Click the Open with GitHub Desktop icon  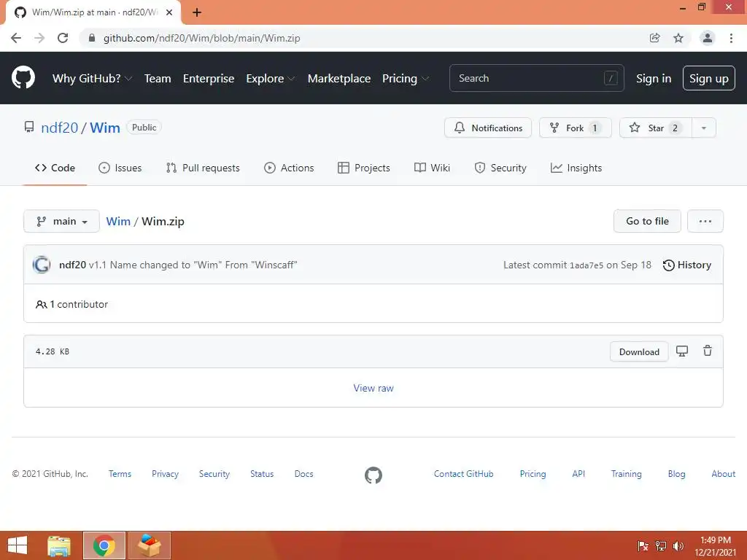(x=682, y=351)
